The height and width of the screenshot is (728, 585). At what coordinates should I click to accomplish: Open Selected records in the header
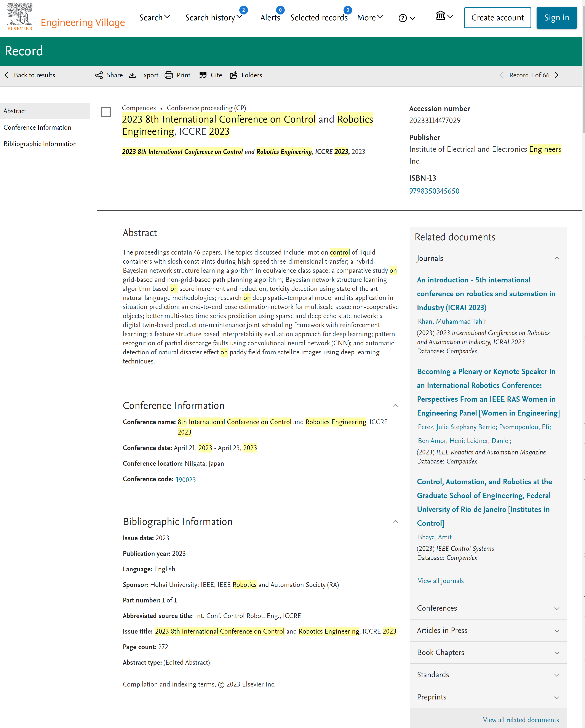coord(319,18)
